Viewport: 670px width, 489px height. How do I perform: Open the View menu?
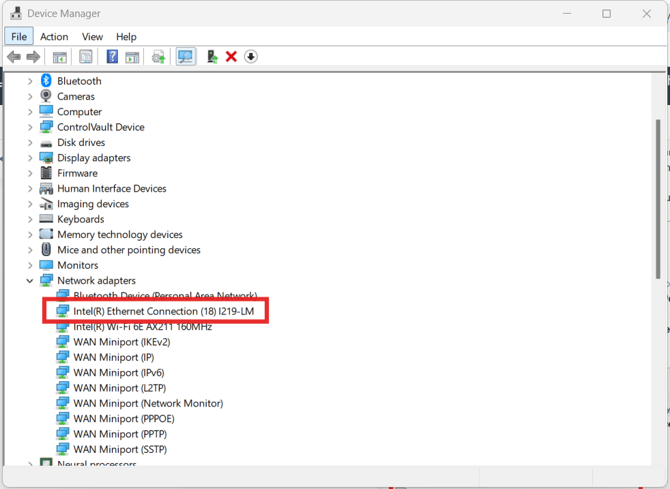92,37
